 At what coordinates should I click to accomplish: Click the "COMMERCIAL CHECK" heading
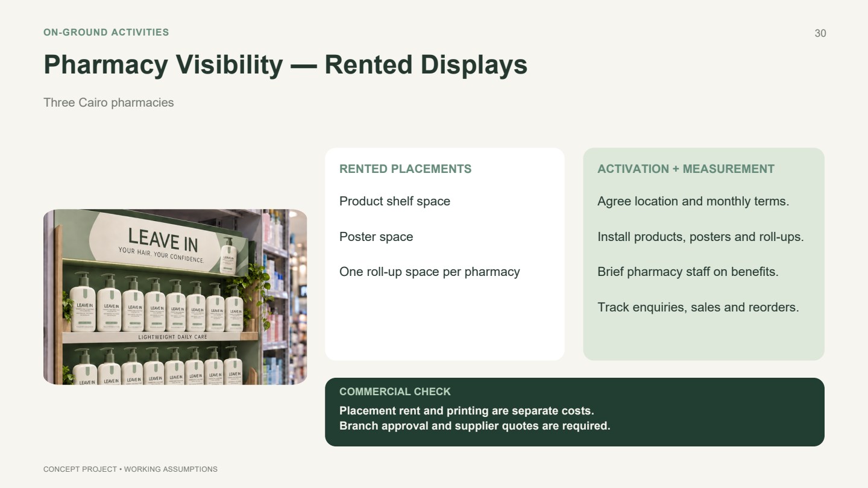point(395,392)
